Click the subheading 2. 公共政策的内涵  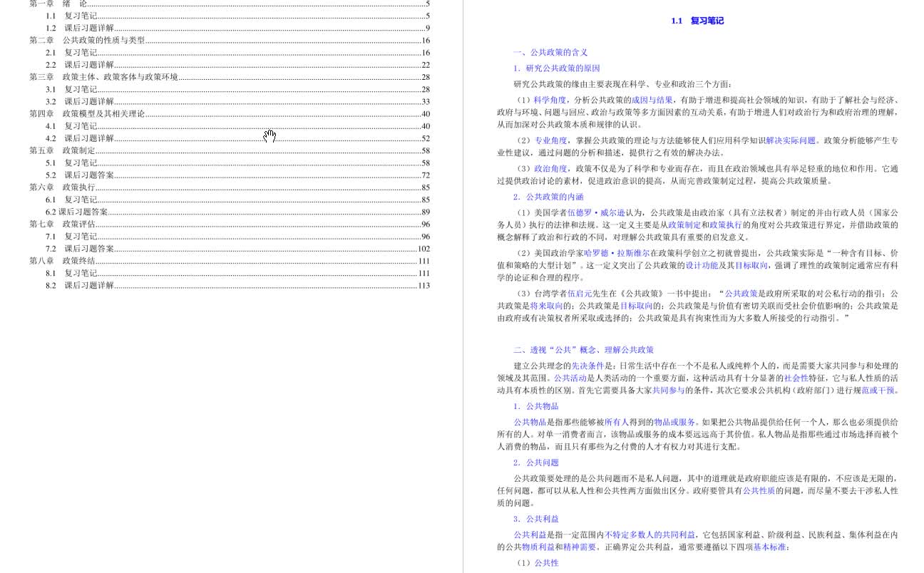[548, 197]
